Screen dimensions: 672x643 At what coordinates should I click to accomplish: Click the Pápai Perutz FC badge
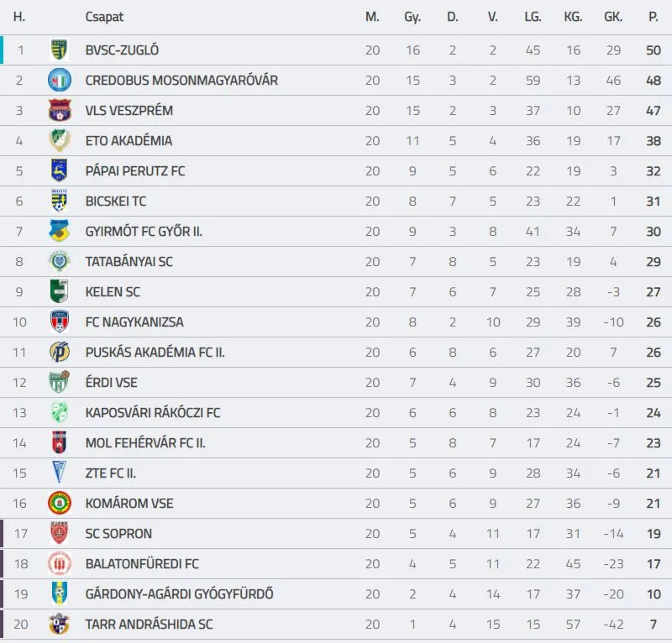pyautogui.click(x=59, y=171)
